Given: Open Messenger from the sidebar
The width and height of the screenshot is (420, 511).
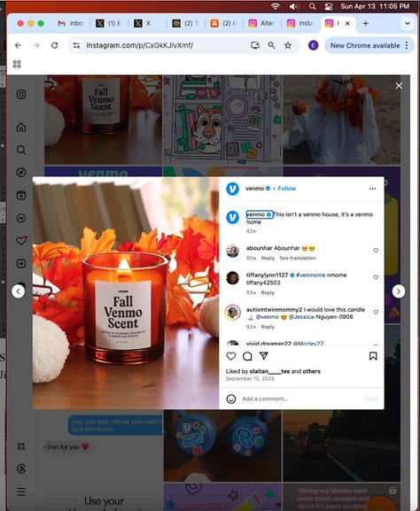Looking at the screenshot, I should [21, 218].
